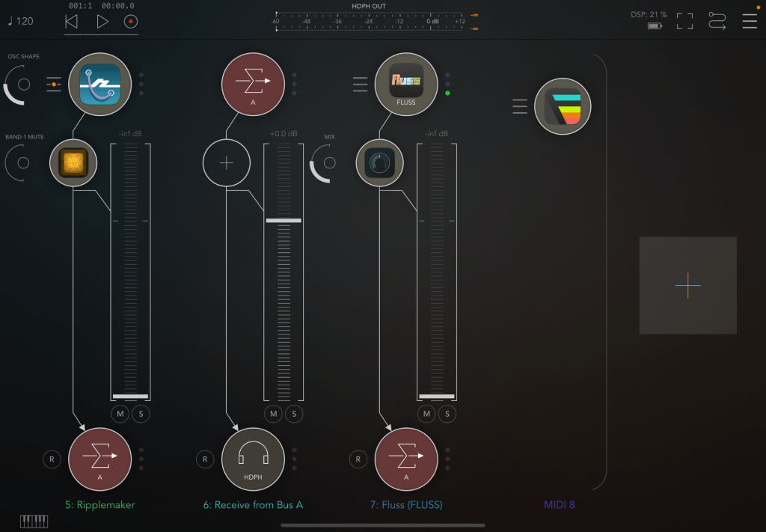Screen dimensions: 766x532
Task: Open the routing icon in top bar
Action: click(717, 21)
